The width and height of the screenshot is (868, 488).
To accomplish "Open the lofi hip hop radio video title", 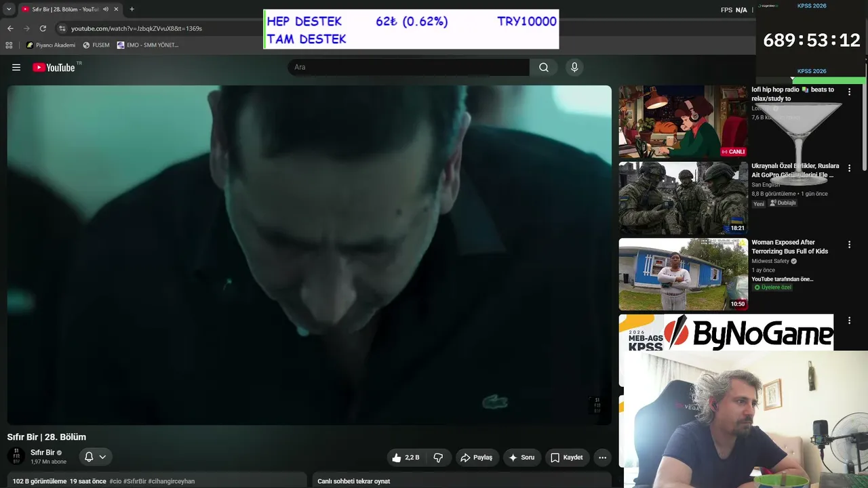I will click(793, 94).
